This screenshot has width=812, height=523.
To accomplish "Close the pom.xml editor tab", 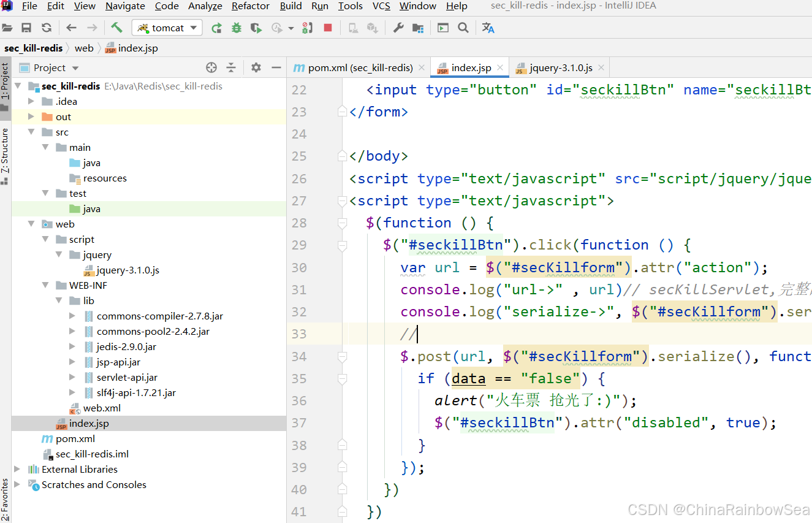I will pyautogui.click(x=422, y=67).
